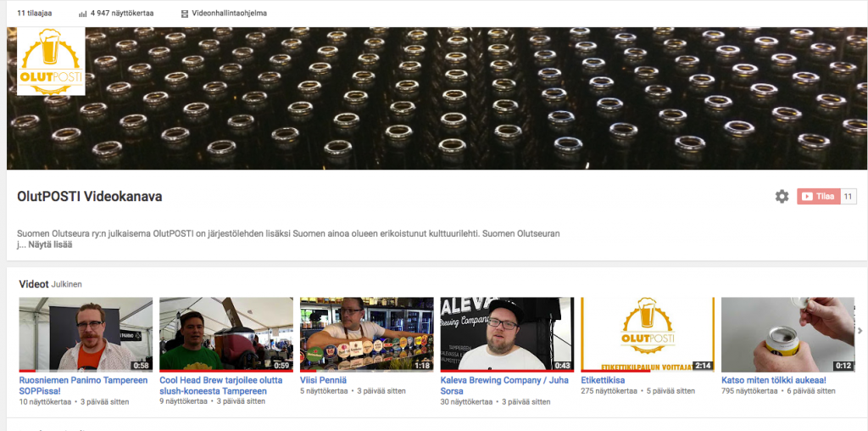The height and width of the screenshot is (431, 868).
Task: Click the 5 päivää sitten timestamp
Action: 671,391
